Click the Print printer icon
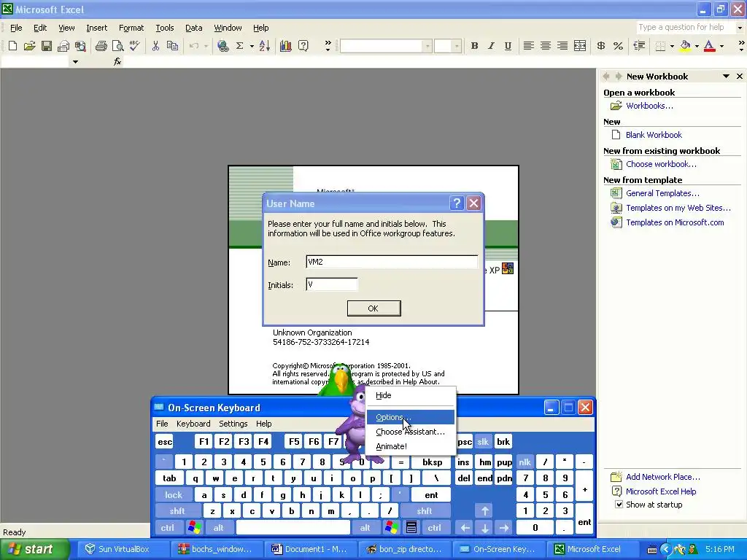The width and height of the screenshot is (747, 560). (101, 46)
